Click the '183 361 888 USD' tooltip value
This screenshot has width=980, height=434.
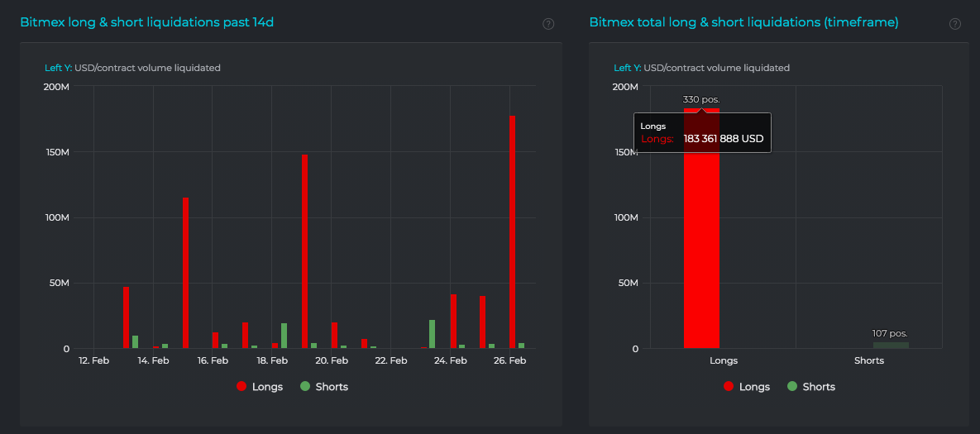[724, 139]
